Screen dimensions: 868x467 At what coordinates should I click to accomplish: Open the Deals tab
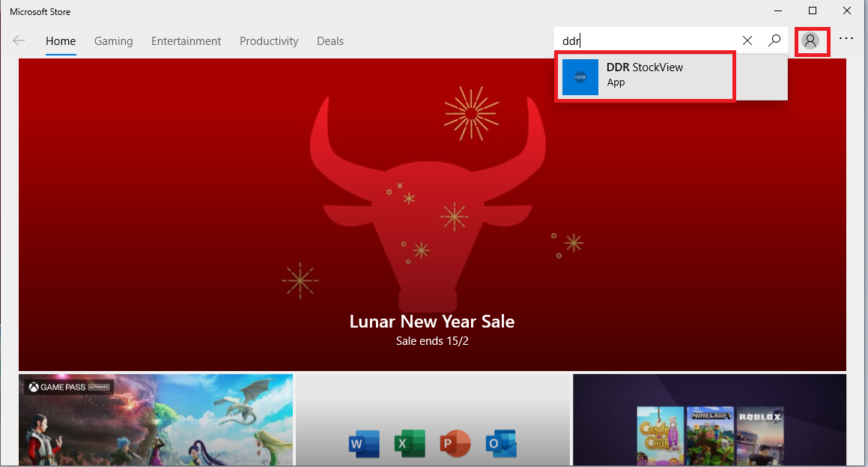coord(330,41)
